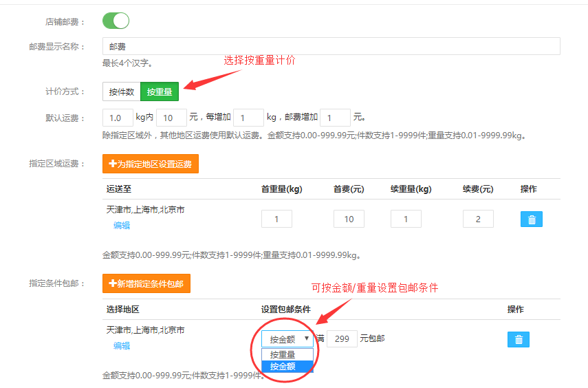The width and height of the screenshot is (588, 388).
Task: Click 编辑 link under designated region shipping
Action: click(x=122, y=226)
